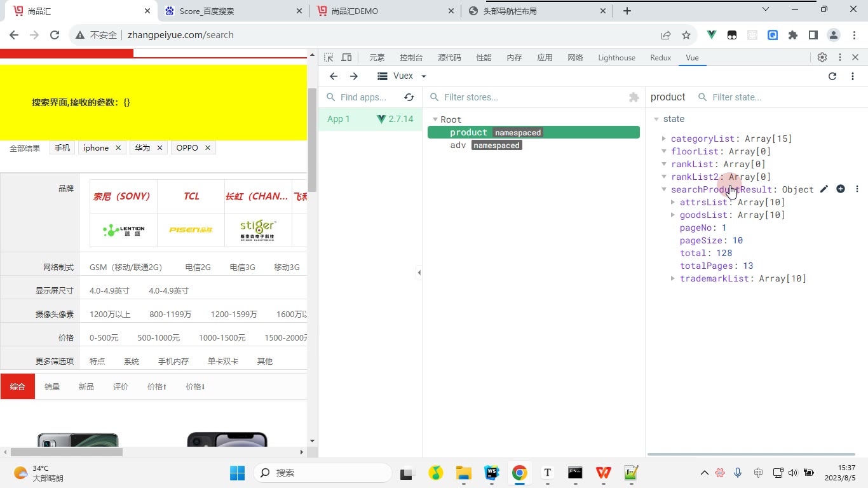Sort results by 销量
The width and height of the screenshot is (868, 488).
52,386
